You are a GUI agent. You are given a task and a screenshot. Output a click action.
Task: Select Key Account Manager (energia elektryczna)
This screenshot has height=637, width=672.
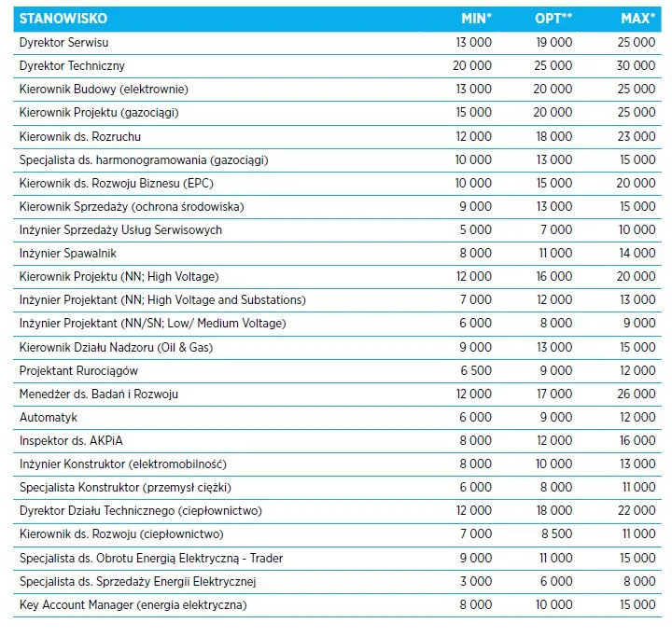click(133, 605)
